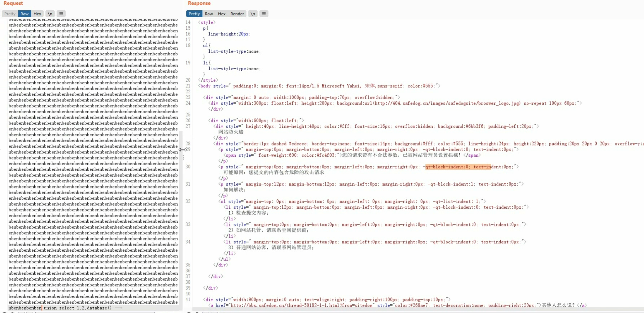This screenshot has height=313, width=644.
Task: Grab the horizontal resize handle between panes
Action: [182, 150]
